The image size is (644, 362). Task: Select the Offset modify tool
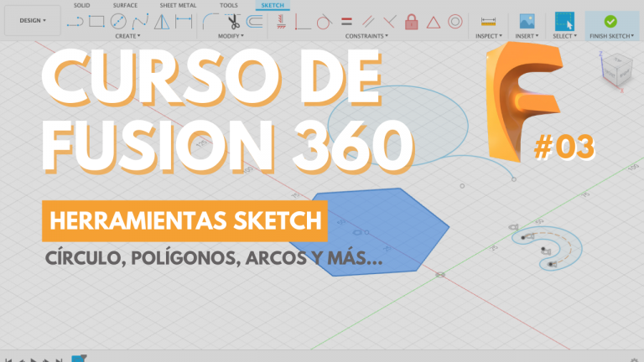coord(255,21)
